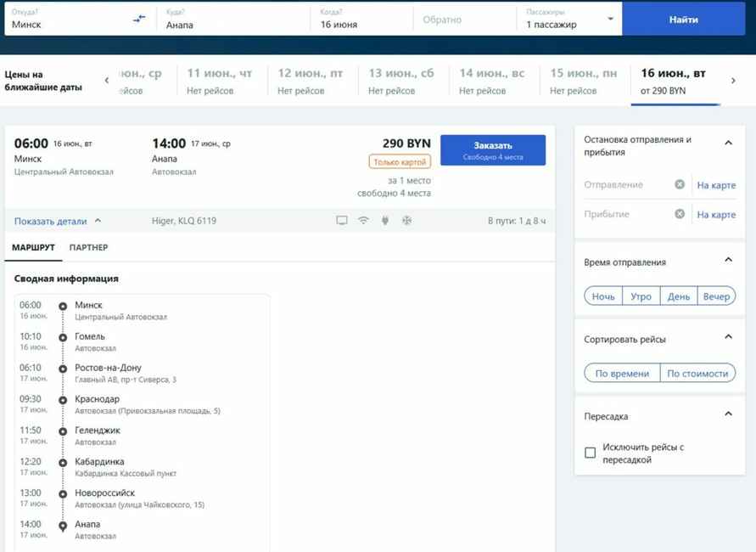756x552 pixels.
Task: Select the 16 июн., вт date tab
Action: [673, 80]
